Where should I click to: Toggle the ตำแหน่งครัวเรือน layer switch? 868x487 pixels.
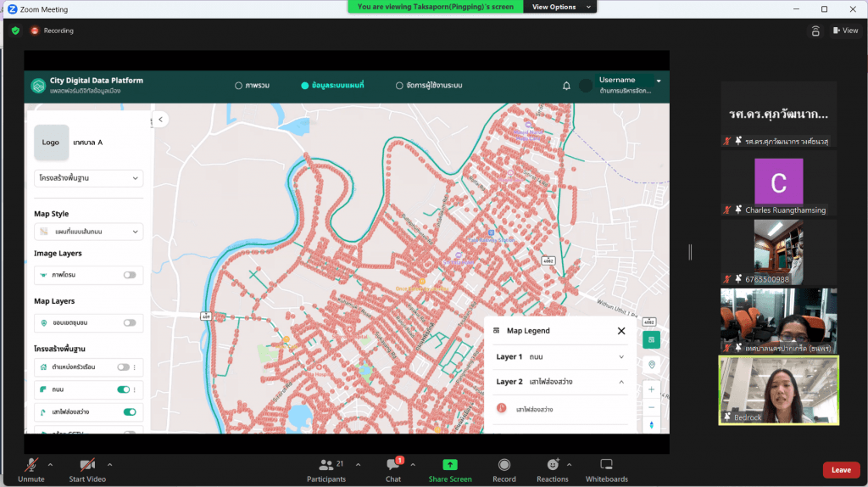[x=123, y=367]
